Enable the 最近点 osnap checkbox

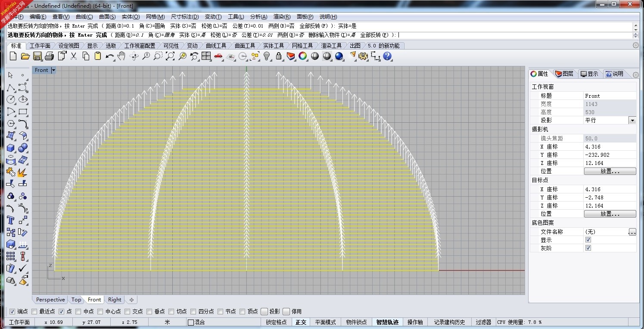click(x=34, y=311)
